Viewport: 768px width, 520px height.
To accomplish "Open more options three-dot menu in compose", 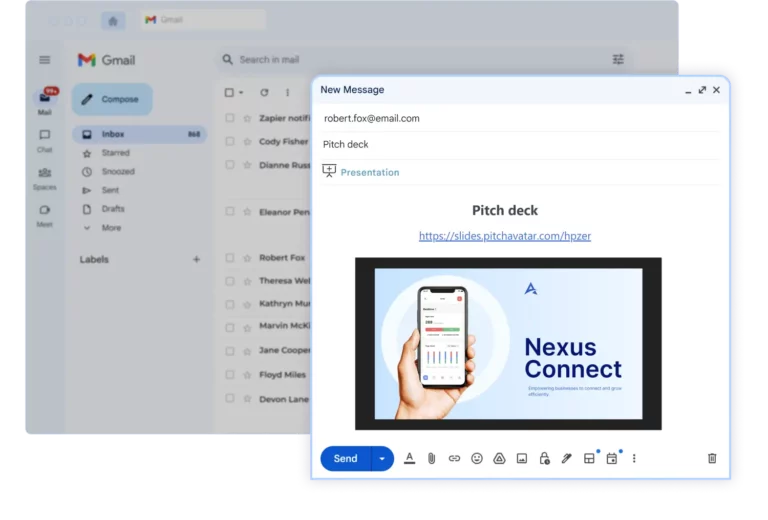I will (x=634, y=458).
